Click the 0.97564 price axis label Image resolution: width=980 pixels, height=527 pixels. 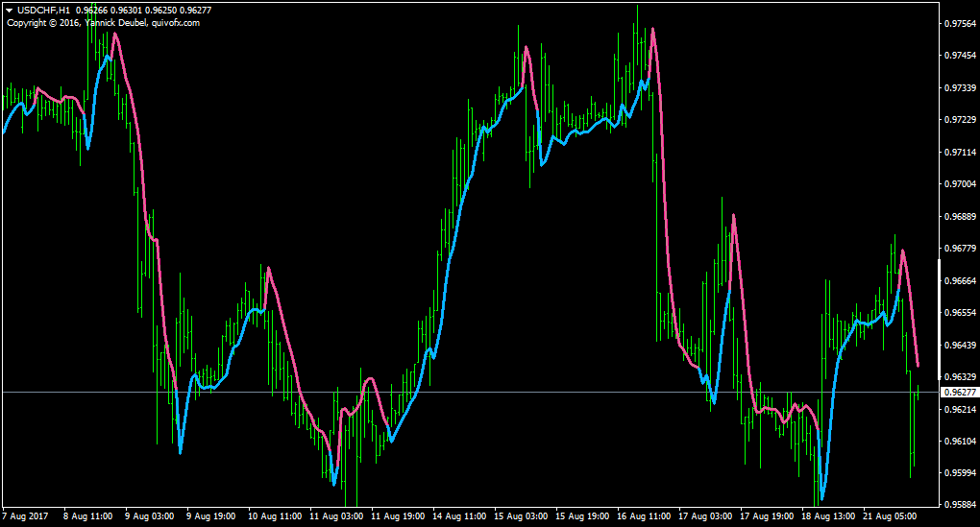click(960, 24)
